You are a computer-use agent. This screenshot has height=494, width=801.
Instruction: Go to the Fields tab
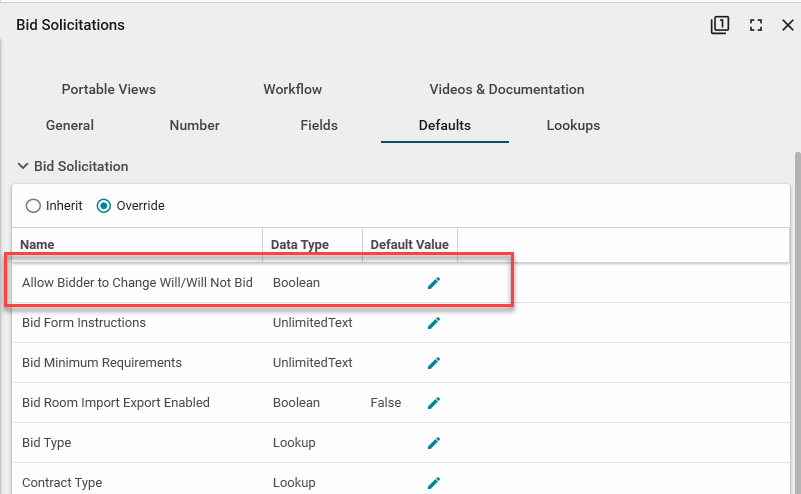[319, 125]
